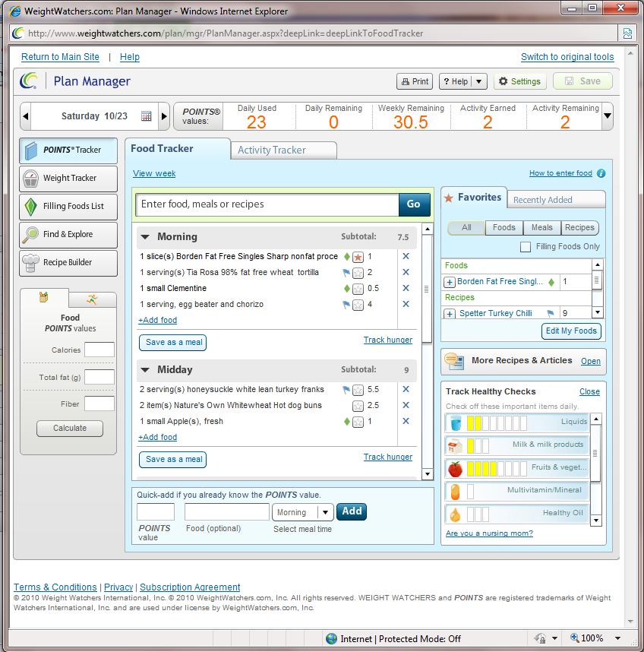This screenshot has height=652, width=644.
Task: Toggle favorite star for Hot dog buns
Action: pos(358,406)
